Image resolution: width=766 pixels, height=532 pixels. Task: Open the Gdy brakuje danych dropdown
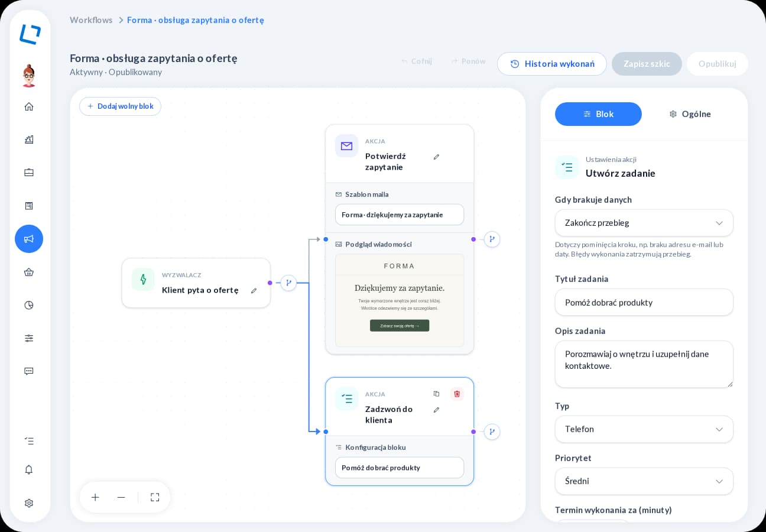(644, 223)
